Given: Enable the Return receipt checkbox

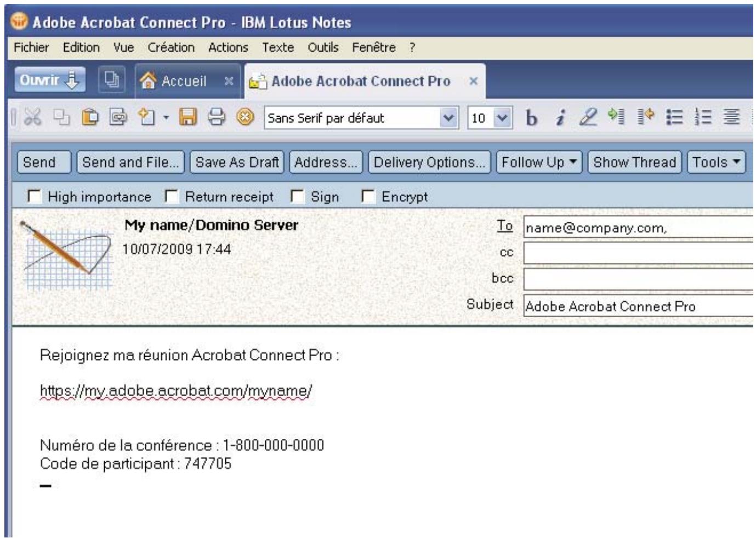Looking at the screenshot, I should tap(172, 196).
